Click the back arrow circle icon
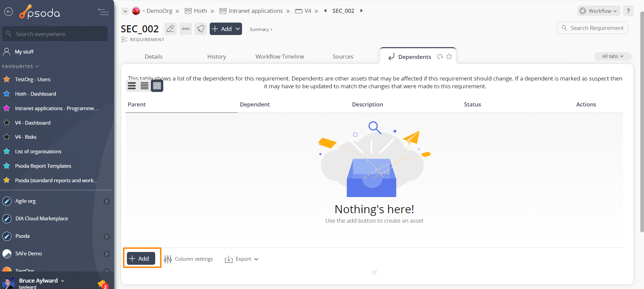 [8, 12]
